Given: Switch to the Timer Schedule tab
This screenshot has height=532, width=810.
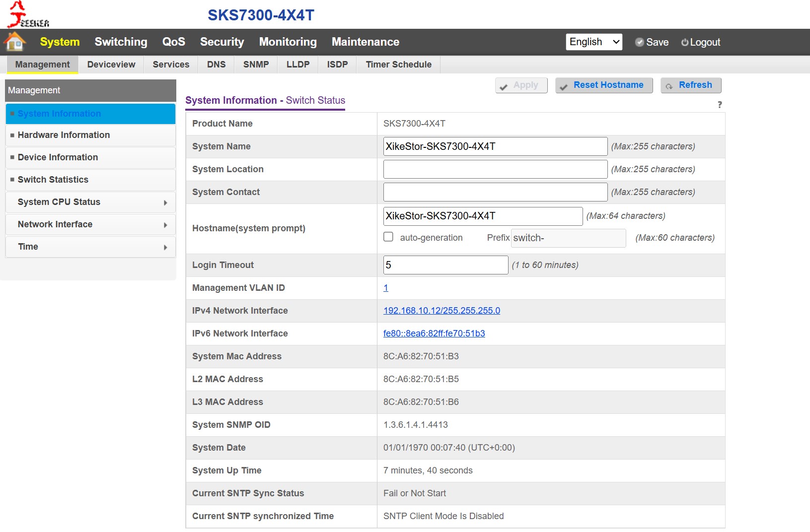Looking at the screenshot, I should click(x=399, y=65).
